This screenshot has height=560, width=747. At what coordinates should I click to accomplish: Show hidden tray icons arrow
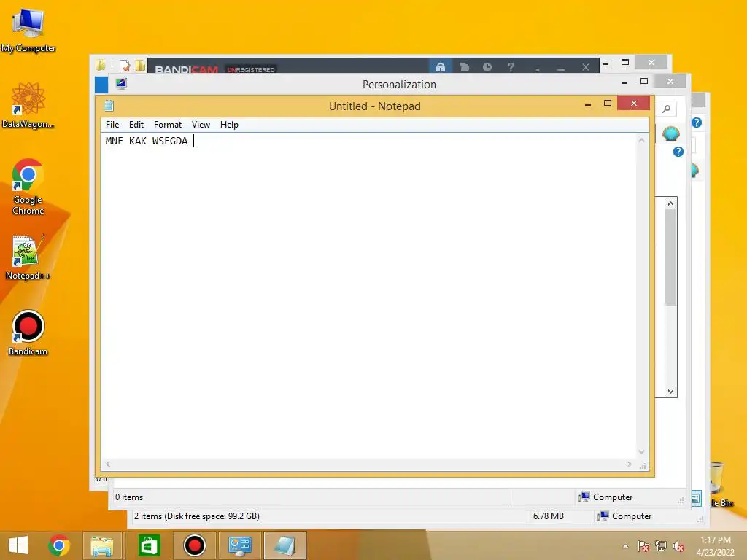(625, 546)
